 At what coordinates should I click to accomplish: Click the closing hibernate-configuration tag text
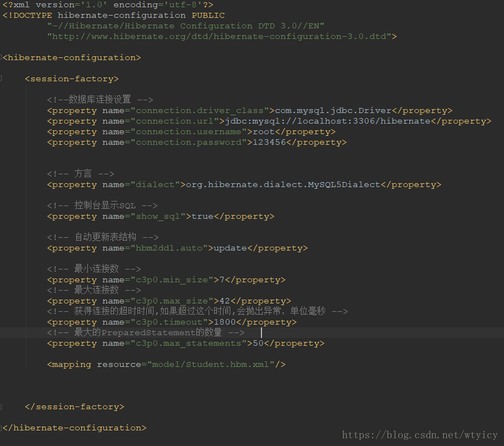coord(75,428)
